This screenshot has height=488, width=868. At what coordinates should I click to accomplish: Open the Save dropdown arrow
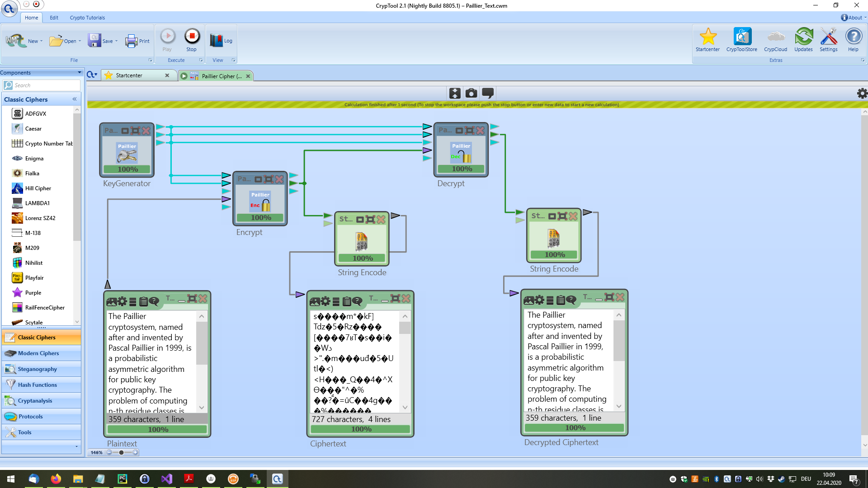click(116, 41)
